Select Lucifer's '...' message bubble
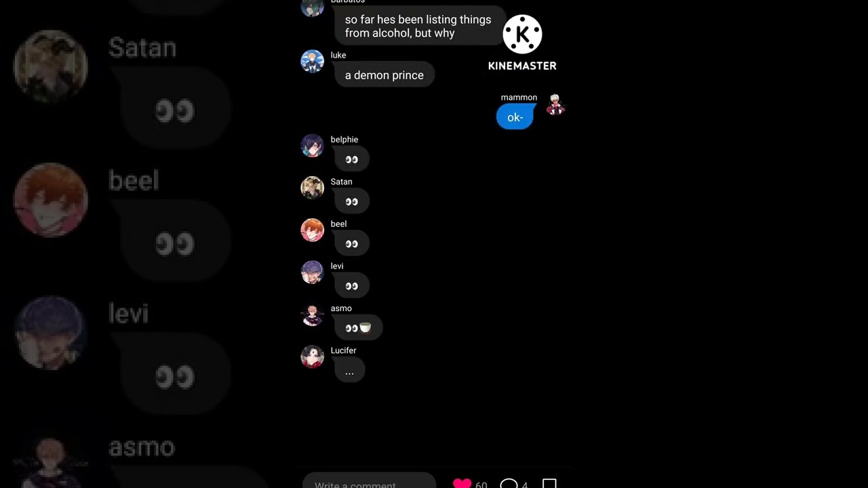Screen dimensions: 868x488 click(x=349, y=371)
